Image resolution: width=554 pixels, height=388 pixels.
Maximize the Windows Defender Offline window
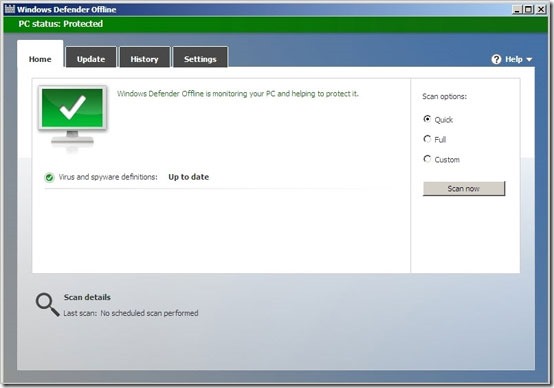[529, 10]
